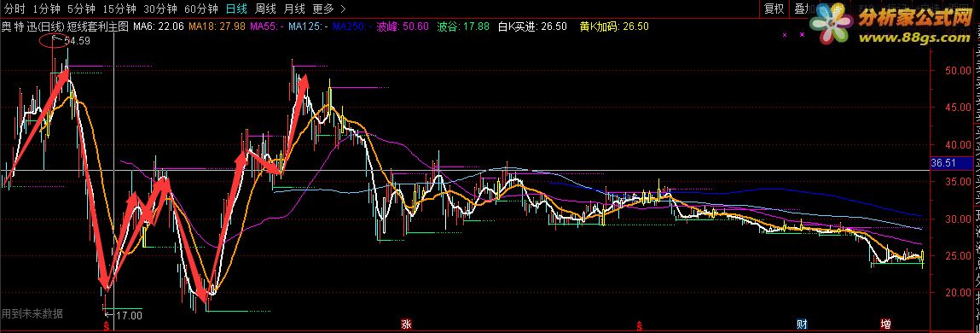Select the 60分钟 period tab
The height and width of the screenshot is (333, 980).
pos(201,9)
